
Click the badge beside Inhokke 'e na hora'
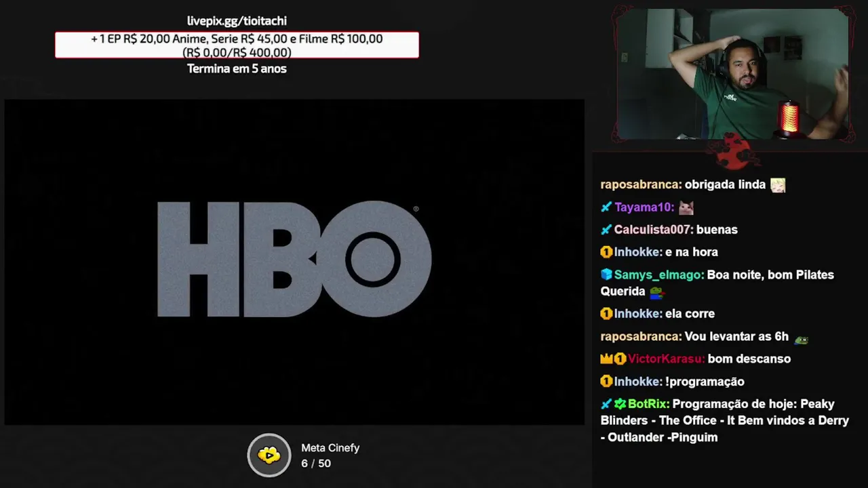(x=606, y=252)
